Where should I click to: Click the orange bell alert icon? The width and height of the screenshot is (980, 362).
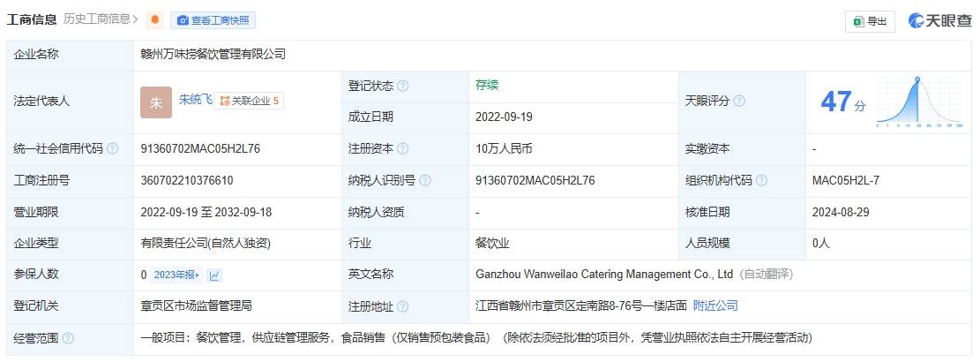[x=155, y=19]
